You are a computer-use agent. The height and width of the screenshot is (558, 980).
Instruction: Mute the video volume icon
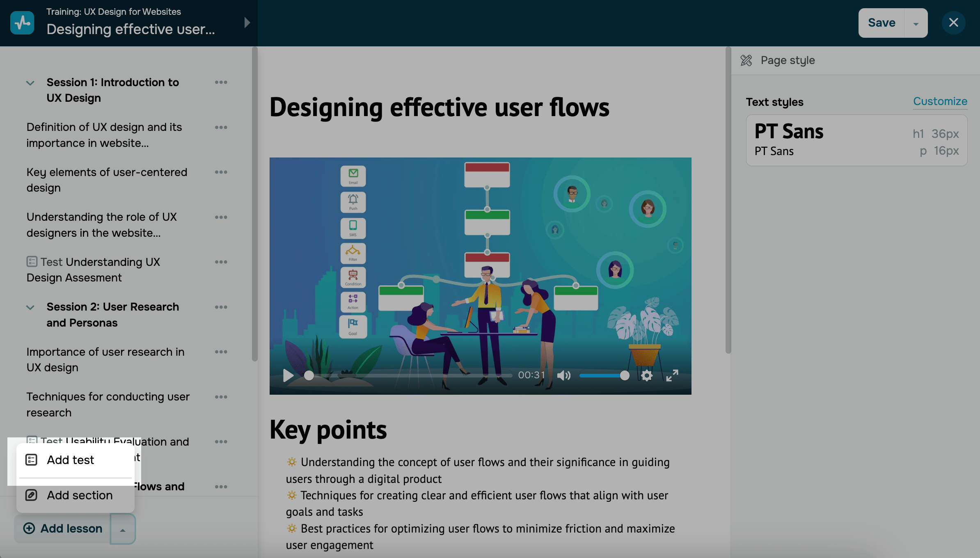tap(564, 375)
